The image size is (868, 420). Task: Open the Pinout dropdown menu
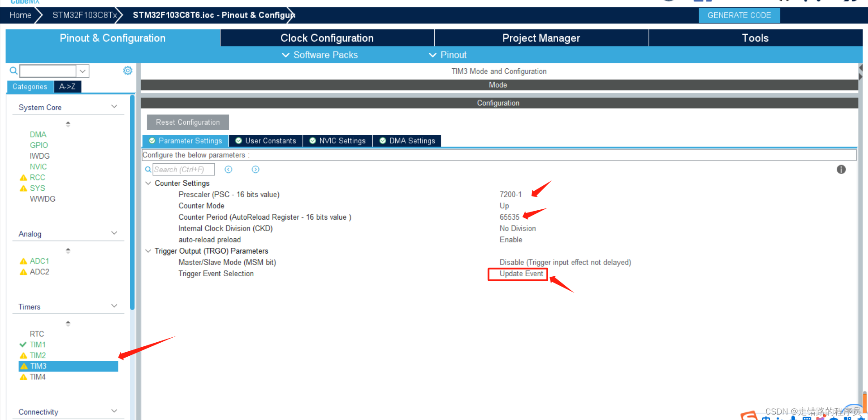(x=447, y=55)
